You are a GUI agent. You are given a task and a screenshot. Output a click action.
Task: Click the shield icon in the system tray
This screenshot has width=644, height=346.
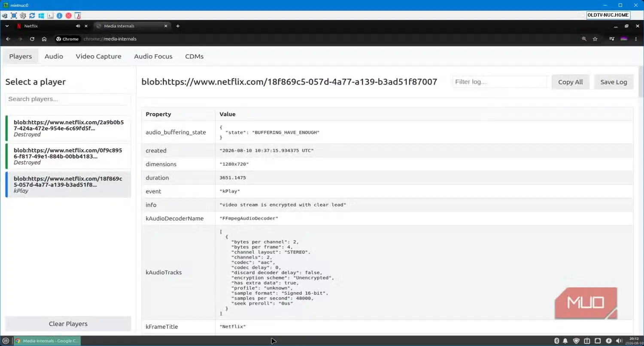click(576, 341)
